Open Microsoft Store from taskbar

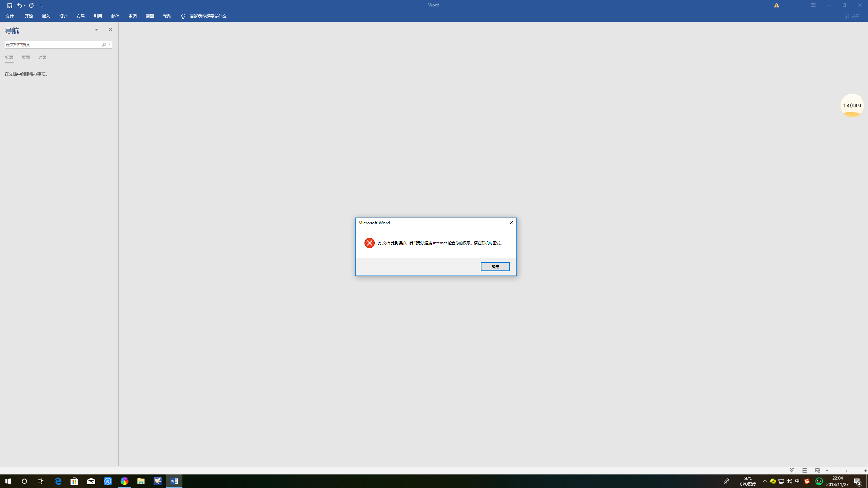pos(75,481)
